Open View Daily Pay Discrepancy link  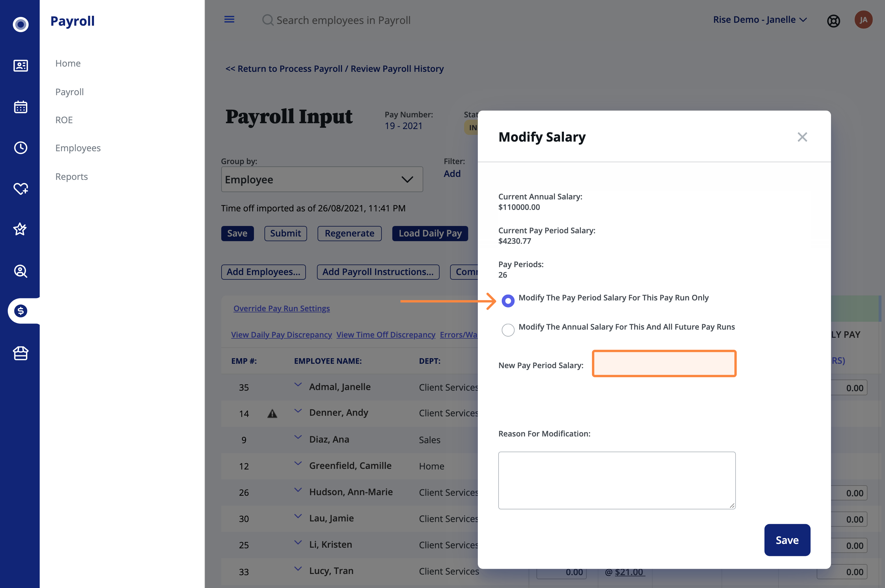click(x=281, y=335)
